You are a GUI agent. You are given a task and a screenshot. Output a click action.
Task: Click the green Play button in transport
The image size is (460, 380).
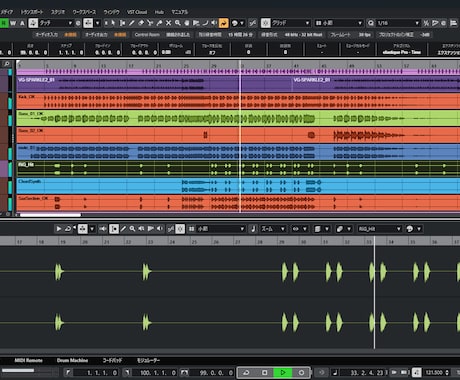[x=283, y=372]
